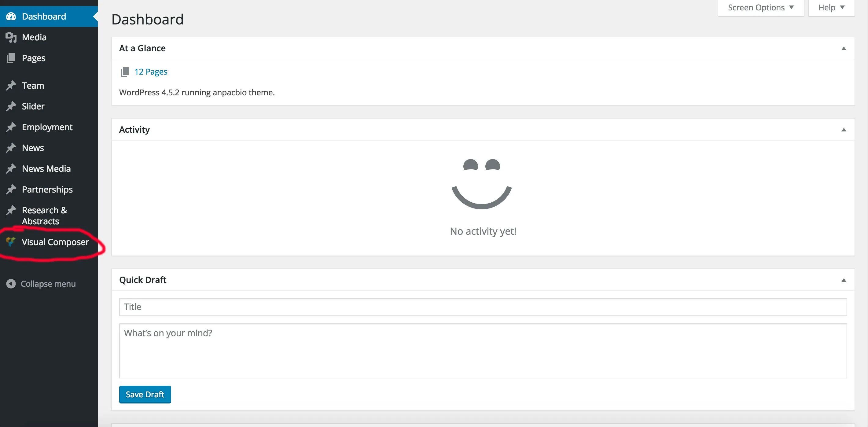Open Screen Options dropdown
The image size is (868, 427).
761,7
